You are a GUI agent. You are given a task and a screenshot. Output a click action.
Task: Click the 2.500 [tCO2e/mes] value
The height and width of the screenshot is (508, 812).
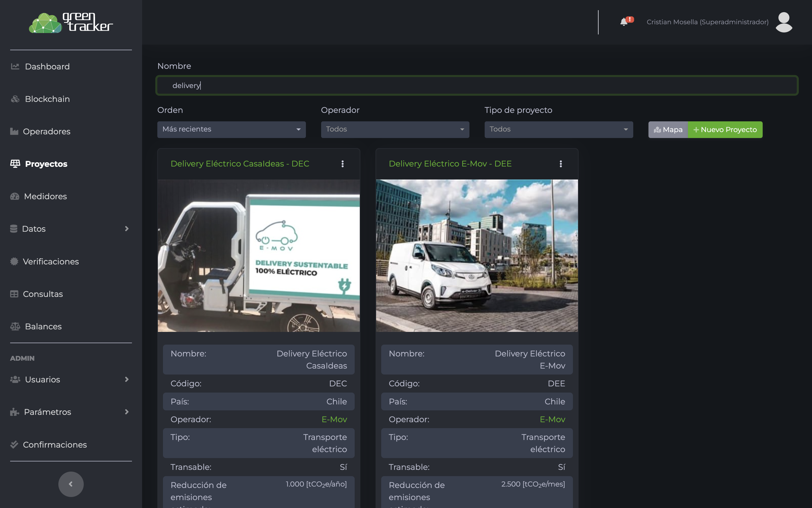(533, 484)
